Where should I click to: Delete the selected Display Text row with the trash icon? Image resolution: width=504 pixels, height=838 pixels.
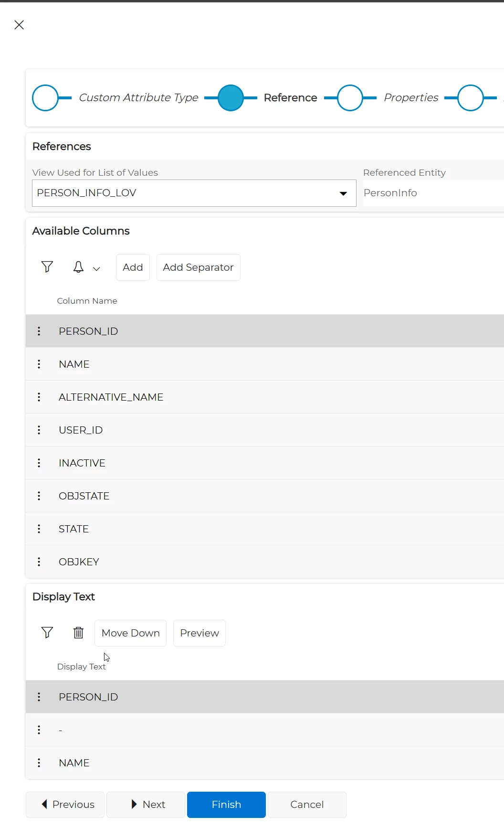tap(78, 633)
